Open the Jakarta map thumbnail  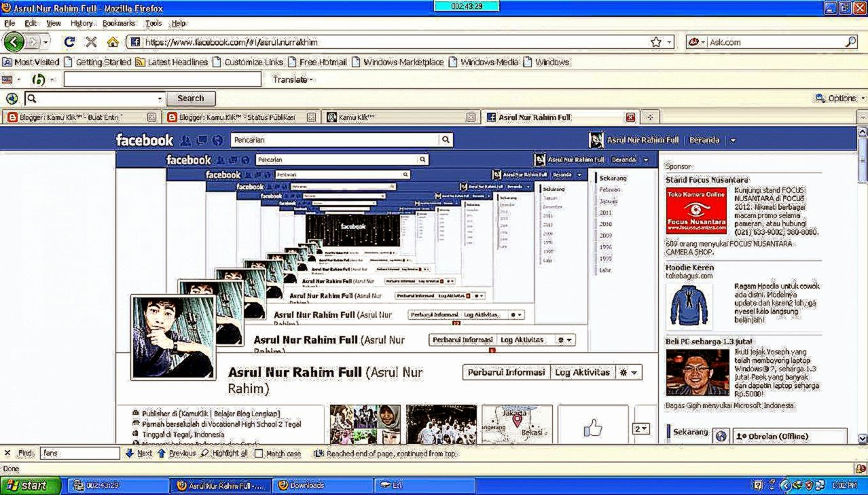[x=517, y=425]
